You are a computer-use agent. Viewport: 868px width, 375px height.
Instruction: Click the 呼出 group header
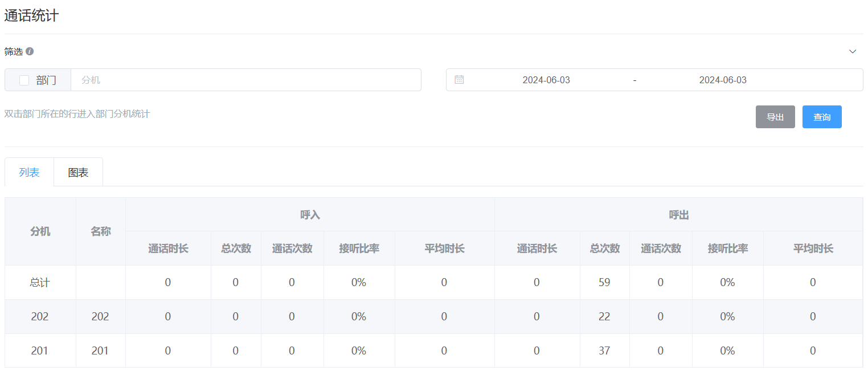[x=678, y=215]
